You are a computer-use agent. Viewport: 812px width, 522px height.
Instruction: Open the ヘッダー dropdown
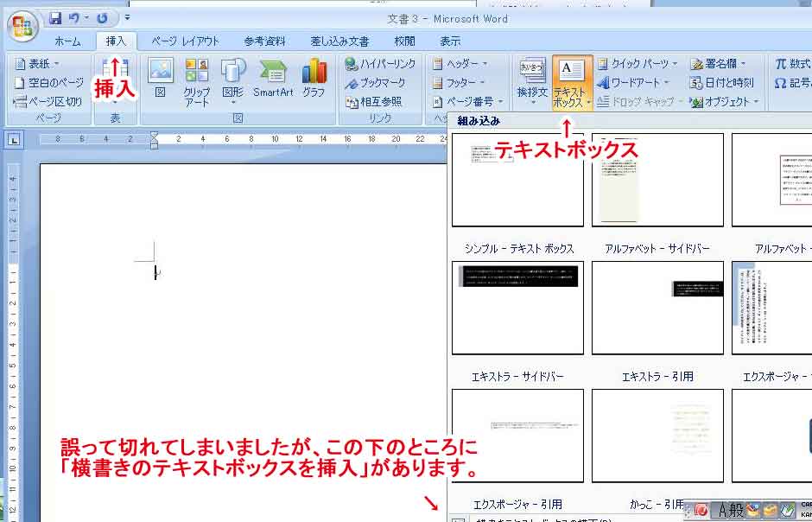tap(460, 64)
